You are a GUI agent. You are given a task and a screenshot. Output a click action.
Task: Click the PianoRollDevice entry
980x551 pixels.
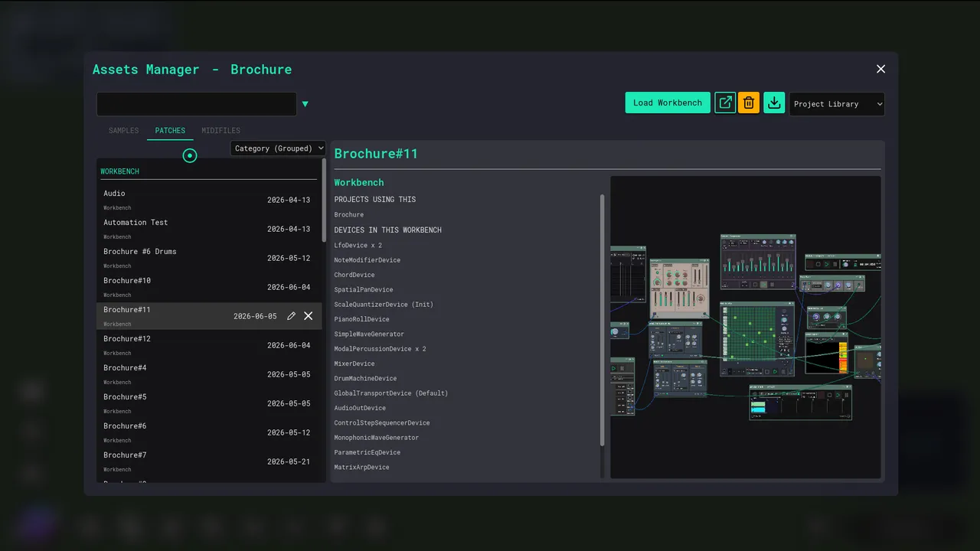click(x=362, y=319)
